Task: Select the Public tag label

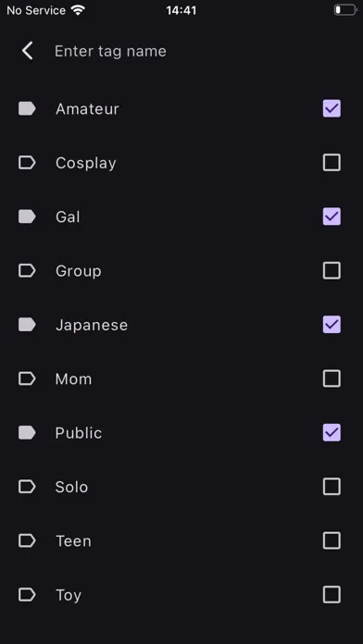Action: pyautogui.click(x=79, y=433)
